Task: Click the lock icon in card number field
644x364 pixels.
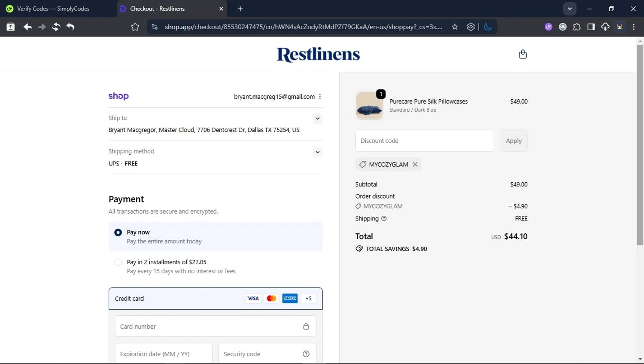Action: (306, 326)
